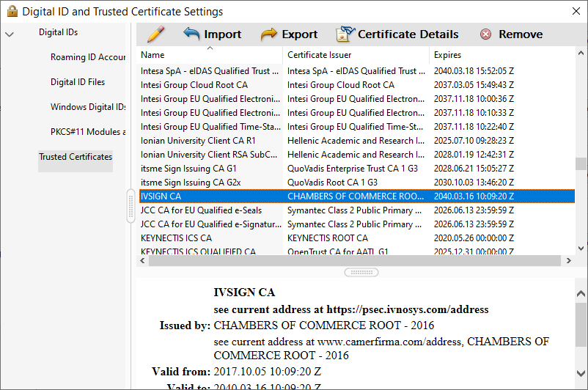Click the IVSIGN CA heading in details
Screen dimensions: 588x390
tap(244, 292)
